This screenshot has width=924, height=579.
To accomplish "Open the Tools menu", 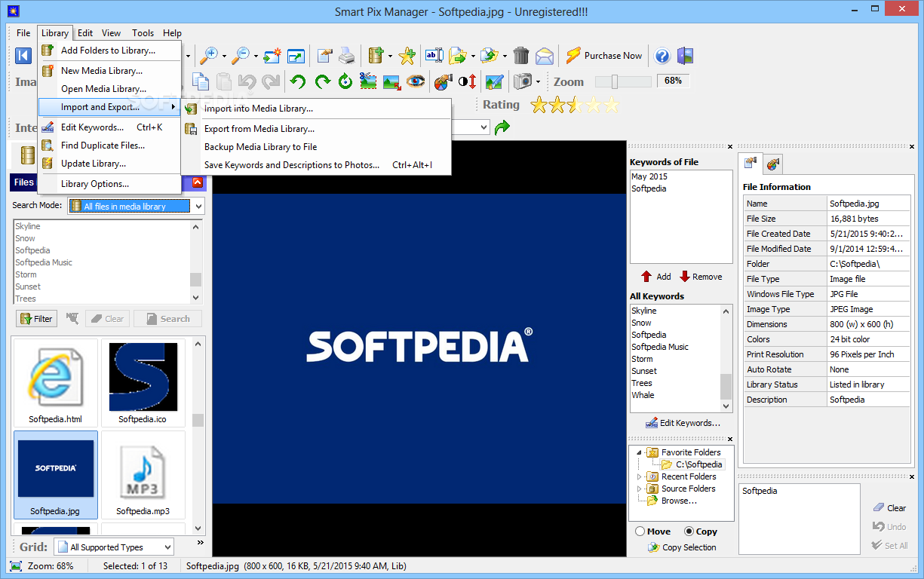I will 143,33.
